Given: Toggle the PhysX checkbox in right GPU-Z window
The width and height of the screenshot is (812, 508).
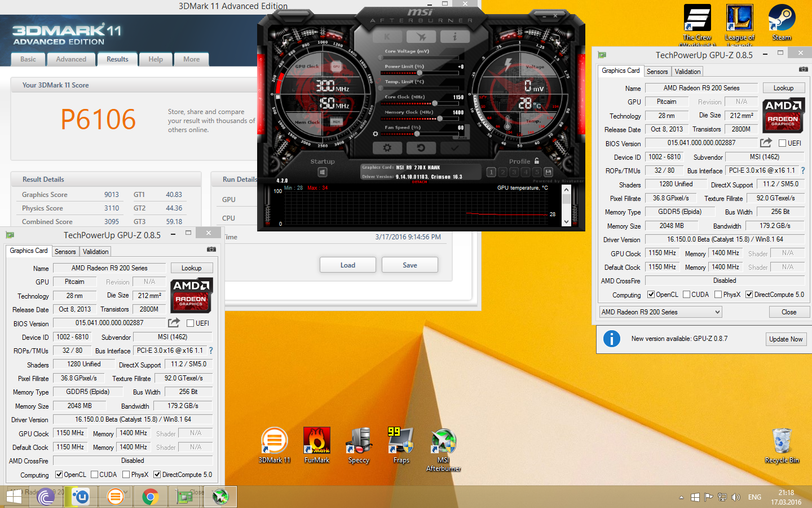Looking at the screenshot, I should [718, 295].
